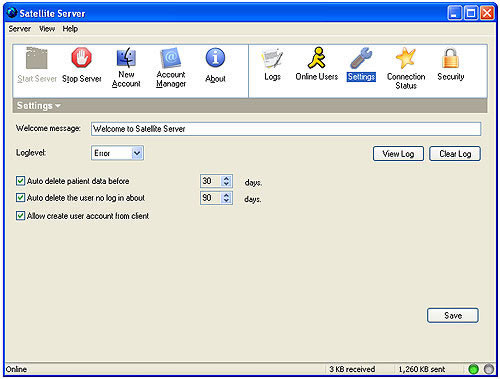Increase patient data days value
Viewport: 500px width, 379px height.
226,178
